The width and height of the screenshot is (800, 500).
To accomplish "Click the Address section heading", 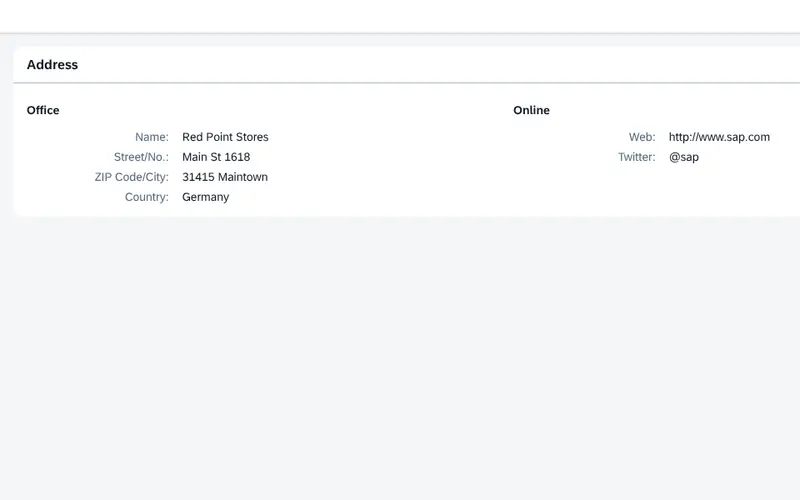I will [x=52, y=65].
